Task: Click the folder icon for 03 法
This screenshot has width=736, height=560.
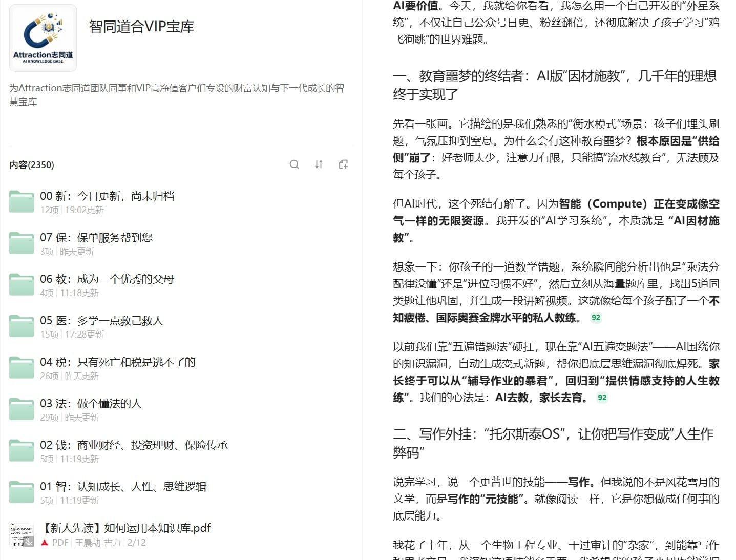Action: coord(22,409)
